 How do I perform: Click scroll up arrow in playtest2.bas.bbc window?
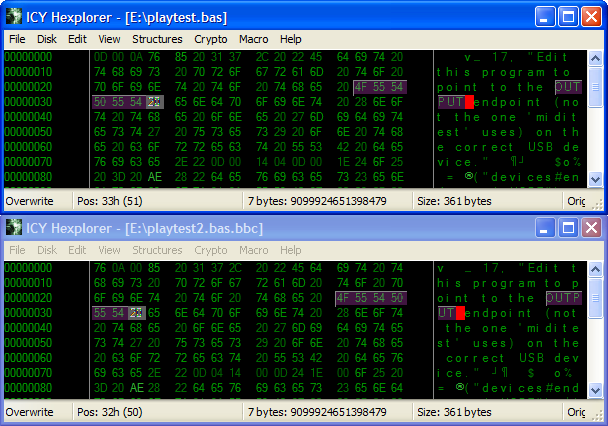[x=595, y=269]
